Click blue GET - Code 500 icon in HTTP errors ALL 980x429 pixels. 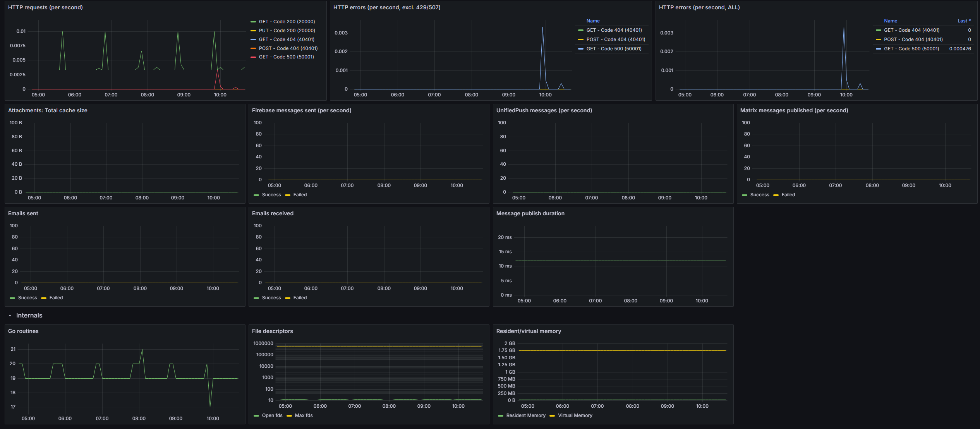(x=879, y=49)
